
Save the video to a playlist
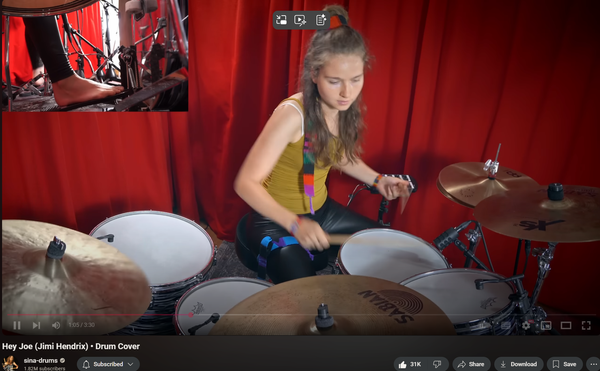(564, 364)
